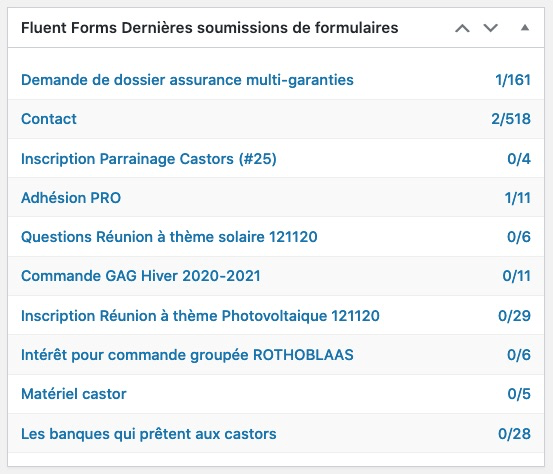
Task: Open the Matériel castor form
Action: click(74, 394)
